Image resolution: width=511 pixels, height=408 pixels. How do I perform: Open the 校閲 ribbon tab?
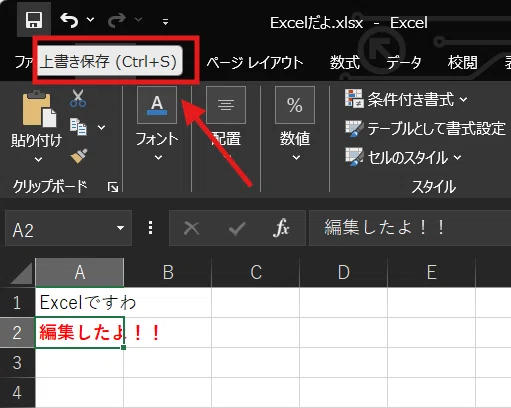point(462,62)
